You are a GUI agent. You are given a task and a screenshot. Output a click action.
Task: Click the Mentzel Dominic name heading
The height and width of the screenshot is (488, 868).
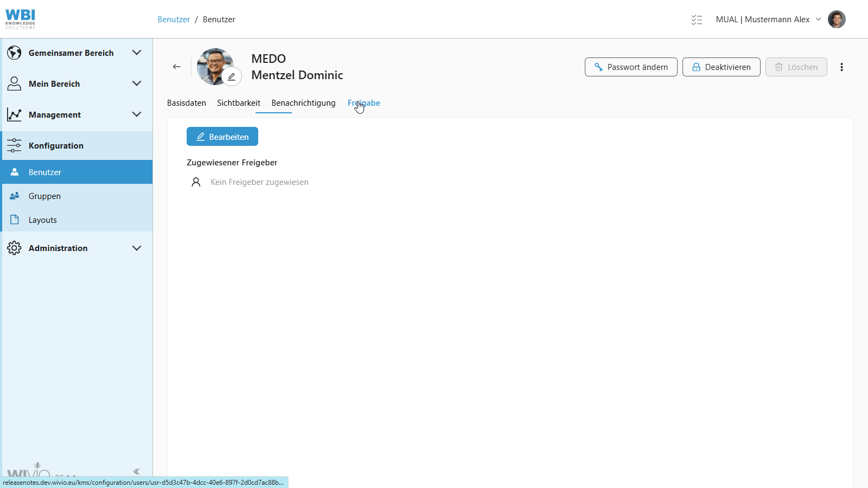tap(297, 75)
